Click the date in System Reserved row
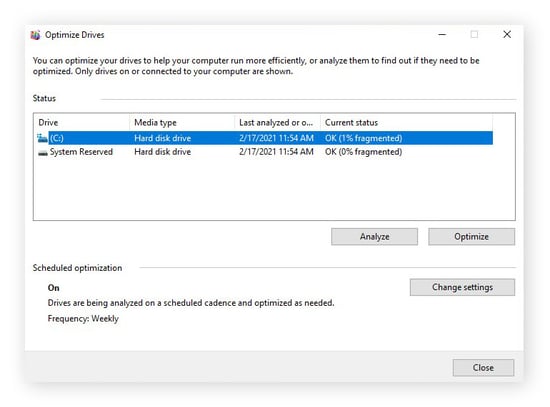The width and height of the screenshot is (550, 407). (276, 152)
